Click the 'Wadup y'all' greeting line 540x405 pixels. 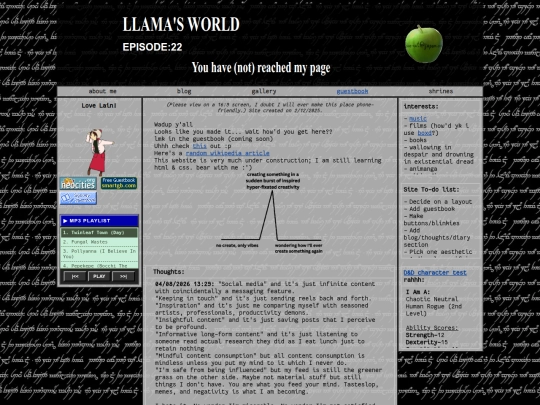coord(173,125)
